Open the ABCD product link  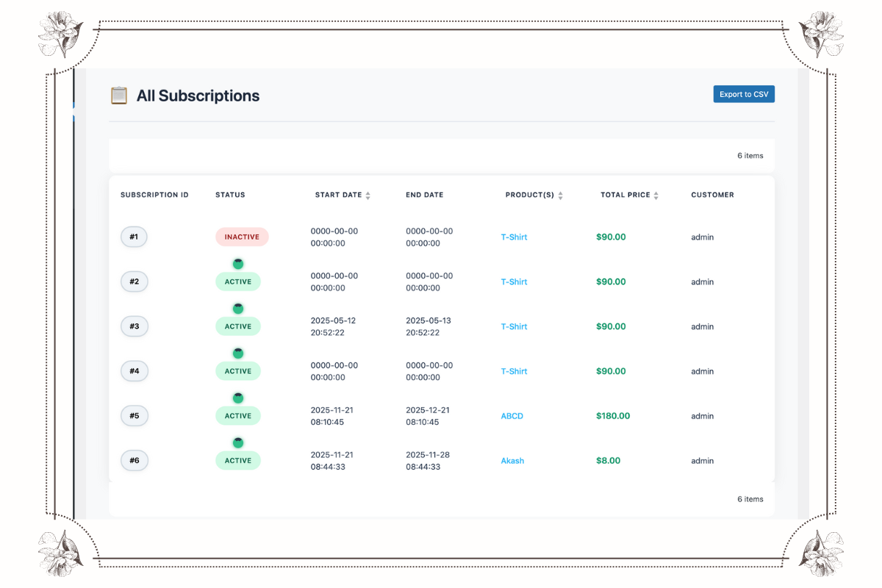(512, 416)
